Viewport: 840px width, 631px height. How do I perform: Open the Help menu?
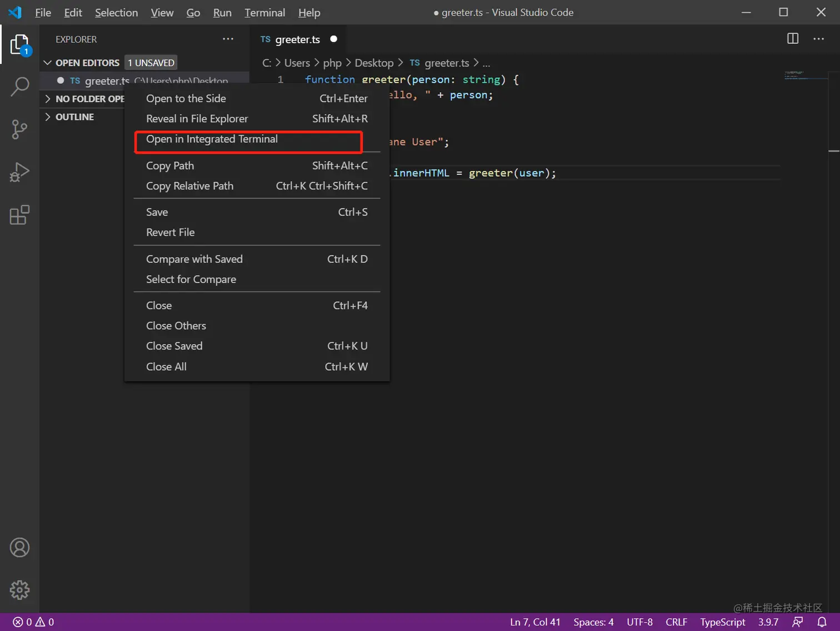pyautogui.click(x=309, y=12)
